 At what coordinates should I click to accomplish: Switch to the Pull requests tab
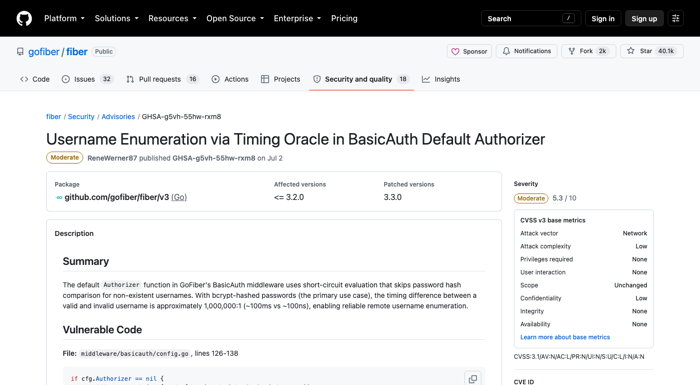click(162, 79)
